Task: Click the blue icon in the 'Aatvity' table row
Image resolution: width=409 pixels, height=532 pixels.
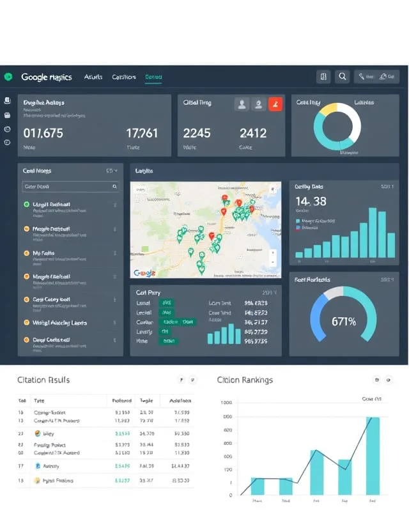Action: click(x=38, y=466)
